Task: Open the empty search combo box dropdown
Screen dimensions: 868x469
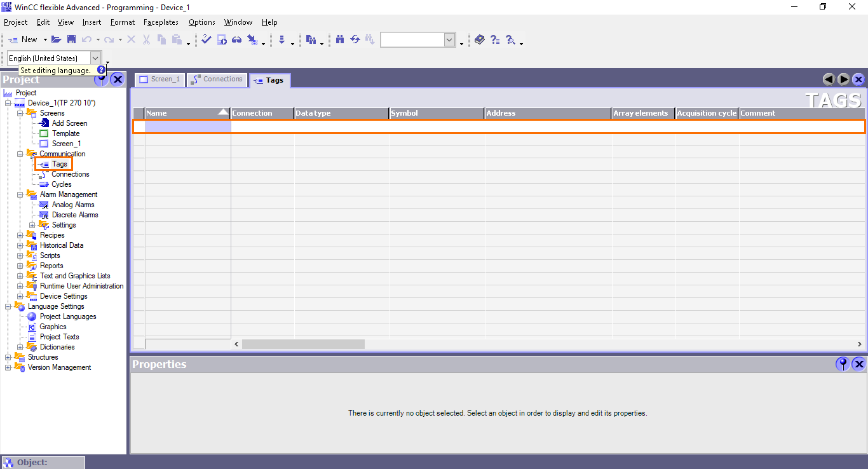Action: pyautogui.click(x=450, y=39)
